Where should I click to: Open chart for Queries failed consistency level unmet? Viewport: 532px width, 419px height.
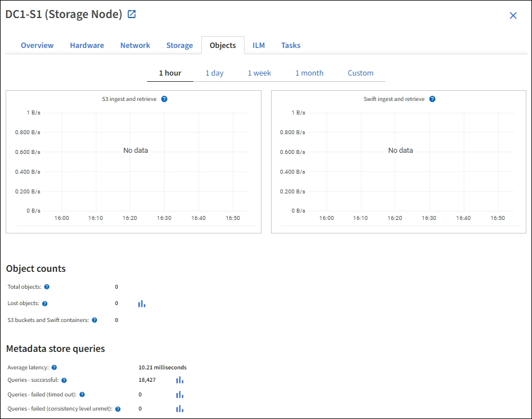180,409
